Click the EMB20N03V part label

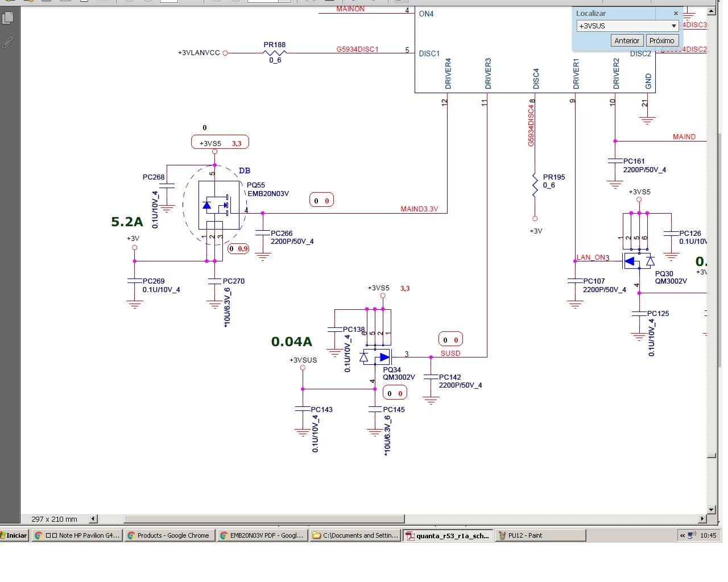pyautogui.click(x=268, y=193)
